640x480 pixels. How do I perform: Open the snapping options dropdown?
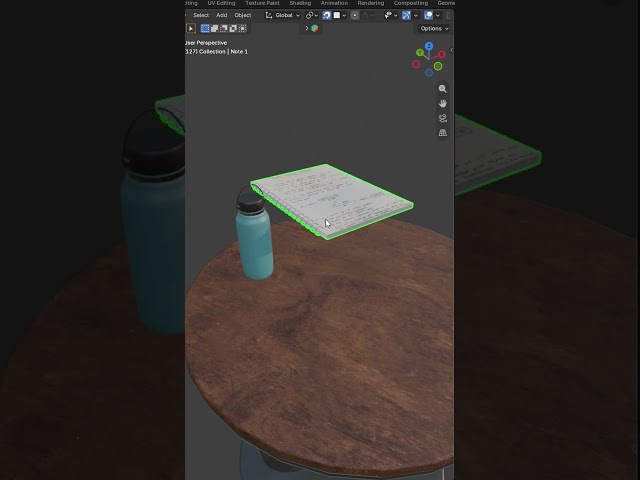(340, 15)
